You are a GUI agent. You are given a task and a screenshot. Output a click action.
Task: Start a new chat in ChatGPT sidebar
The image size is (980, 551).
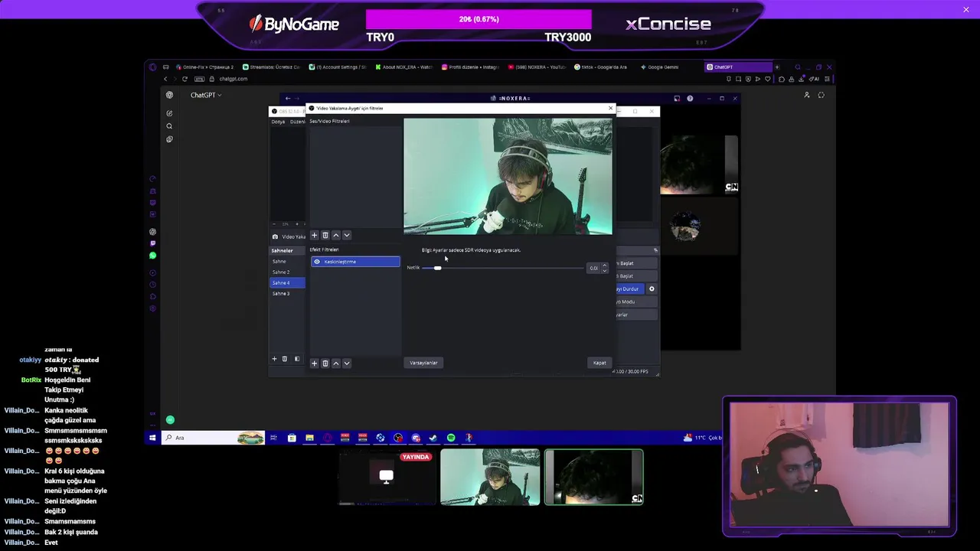[169, 113]
